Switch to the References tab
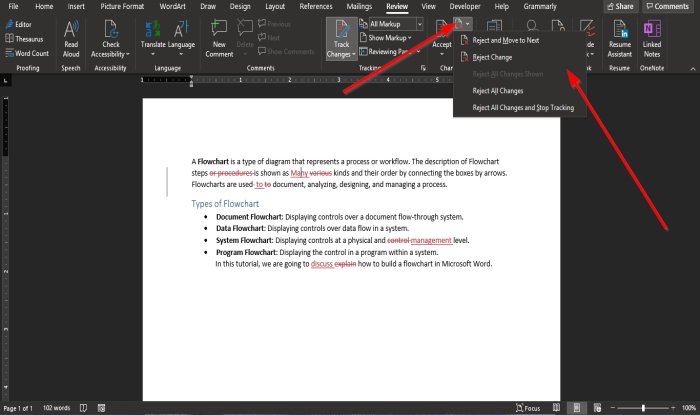Image resolution: width=700 pixels, height=415 pixels. (316, 6)
